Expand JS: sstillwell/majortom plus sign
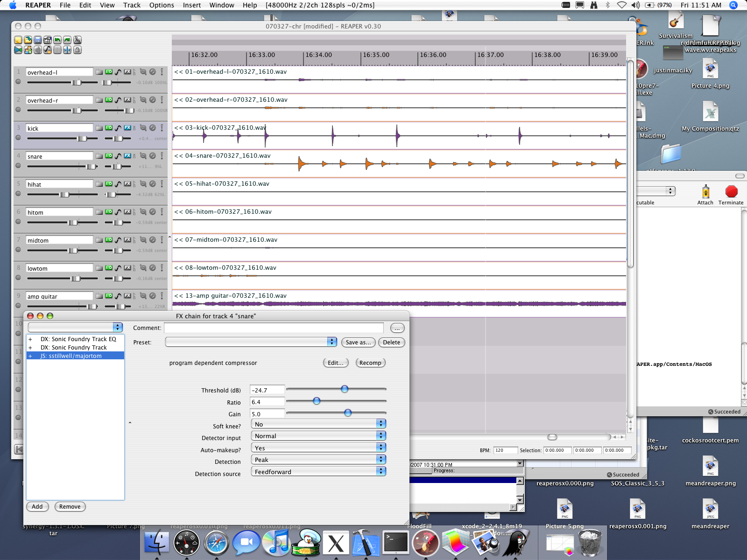747x560 pixels. 30,356
